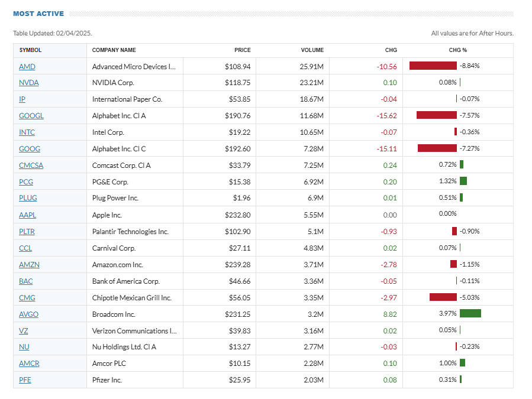Open the VZ symbol link
Viewport: 532px width, 399px height.
[x=24, y=331]
